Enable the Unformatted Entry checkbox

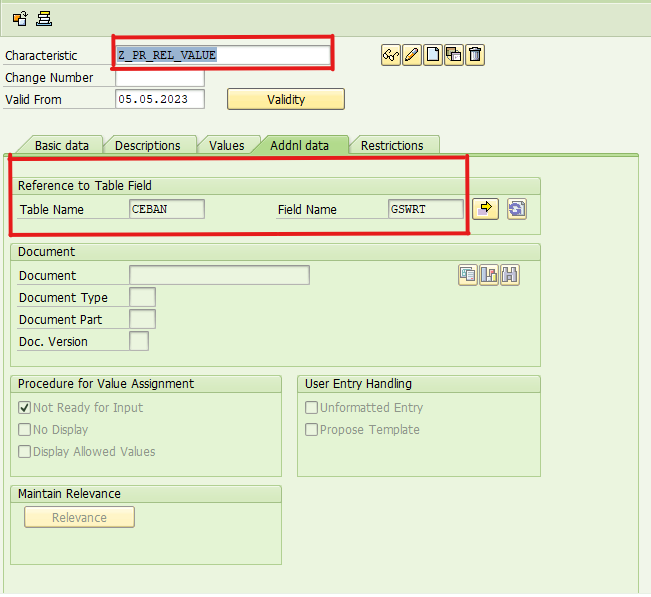click(311, 408)
